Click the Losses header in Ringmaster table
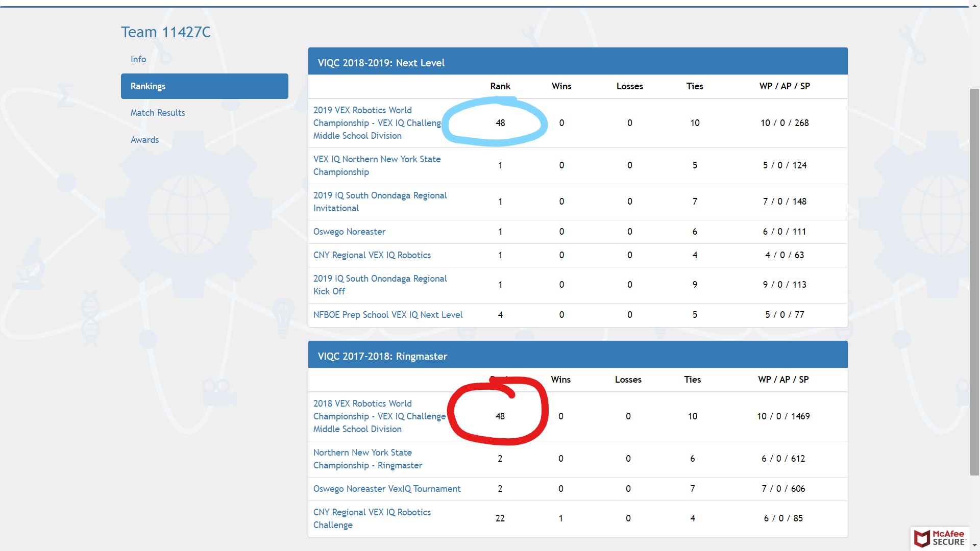 pyautogui.click(x=628, y=380)
